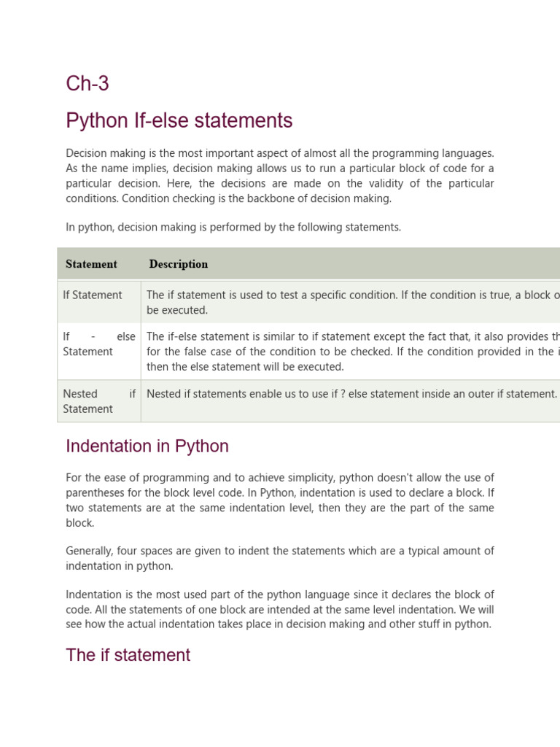The width and height of the screenshot is (560, 747).
Task: Click the If Statement description text
Action: [x=350, y=302]
